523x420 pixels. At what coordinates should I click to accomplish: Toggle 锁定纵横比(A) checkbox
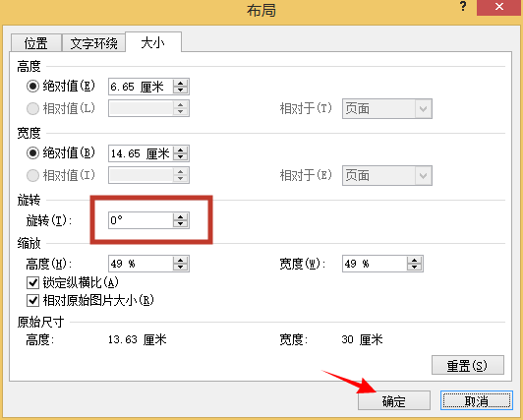pyautogui.click(x=32, y=283)
